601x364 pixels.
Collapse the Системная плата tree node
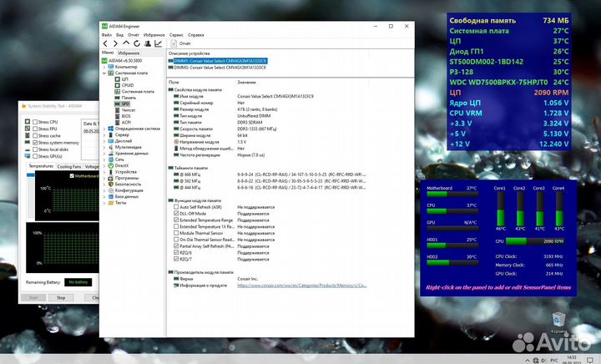pos(104,73)
